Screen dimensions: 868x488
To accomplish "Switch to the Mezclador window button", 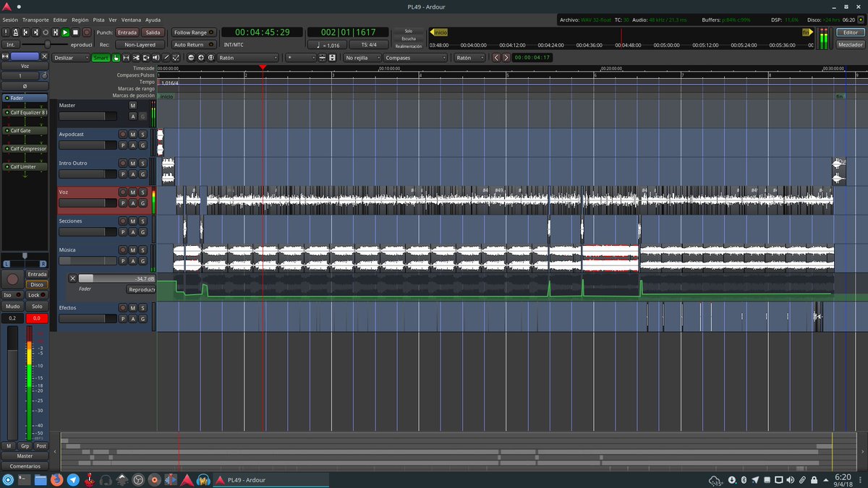I will pyautogui.click(x=850, y=45).
